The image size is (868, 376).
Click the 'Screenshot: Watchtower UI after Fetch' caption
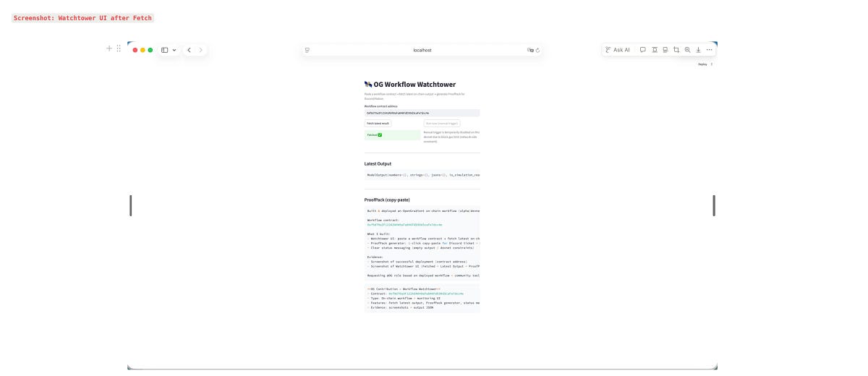82,18
